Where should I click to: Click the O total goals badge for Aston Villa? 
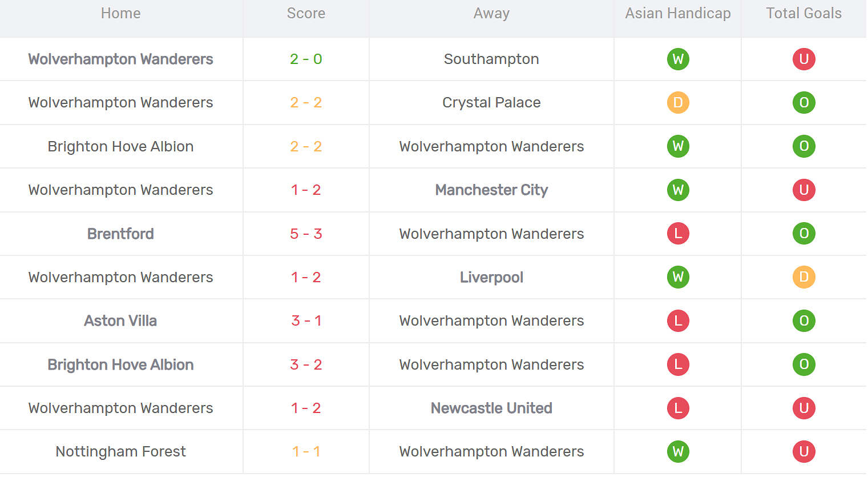click(x=804, y=321)
